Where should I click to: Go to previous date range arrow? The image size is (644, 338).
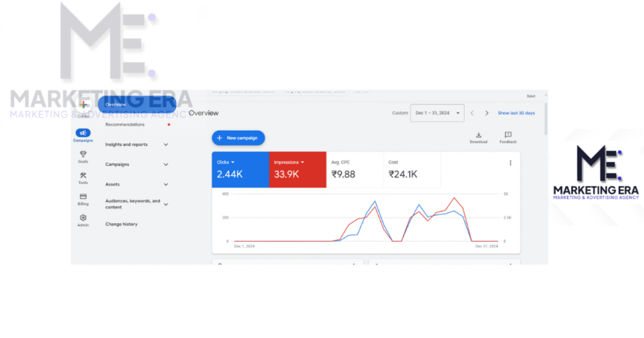472,113
